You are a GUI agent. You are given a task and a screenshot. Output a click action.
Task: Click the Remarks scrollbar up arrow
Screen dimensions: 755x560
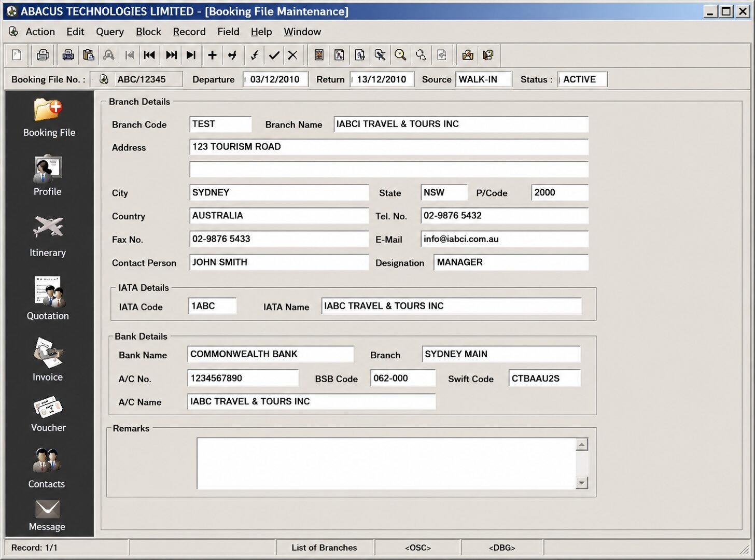582,445
